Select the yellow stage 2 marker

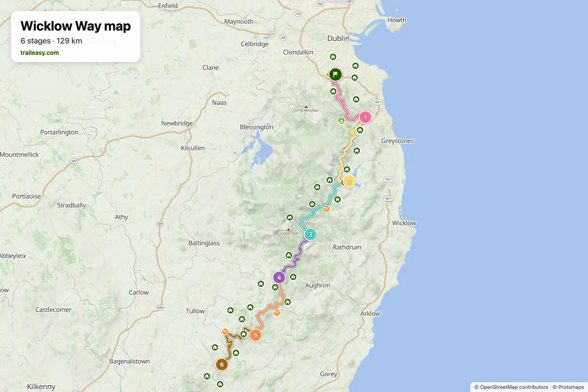349,181
